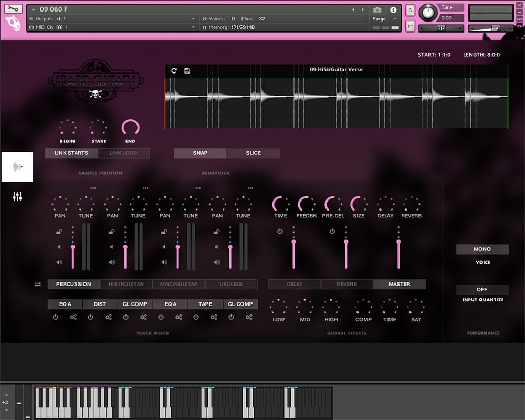Click the swap arrows beside PERCUSSION tab
This screenshot has width=525, height=420.
tap(38, 284)
